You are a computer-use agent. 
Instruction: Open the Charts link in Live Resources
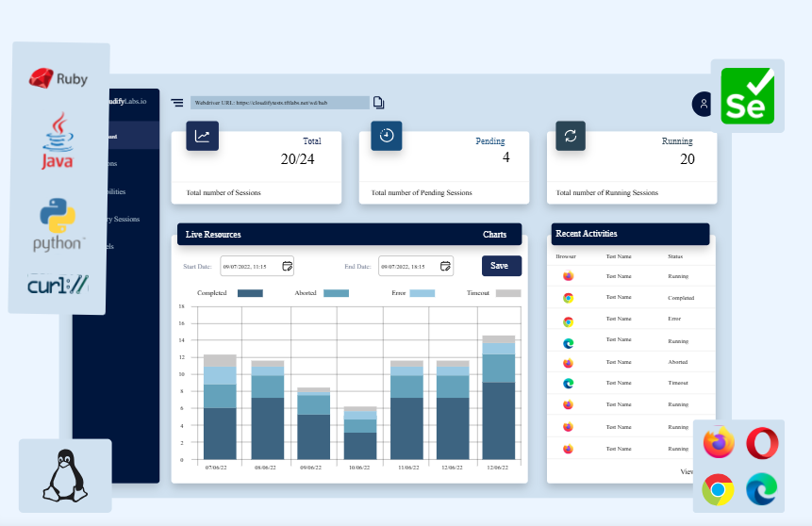pyautogui.click(x=494, y=235)
